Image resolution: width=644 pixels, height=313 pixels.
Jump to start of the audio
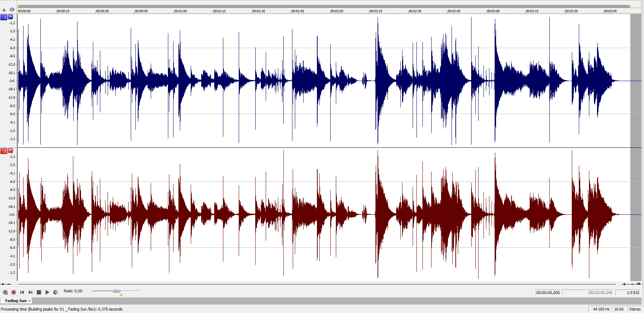(22, 292)
